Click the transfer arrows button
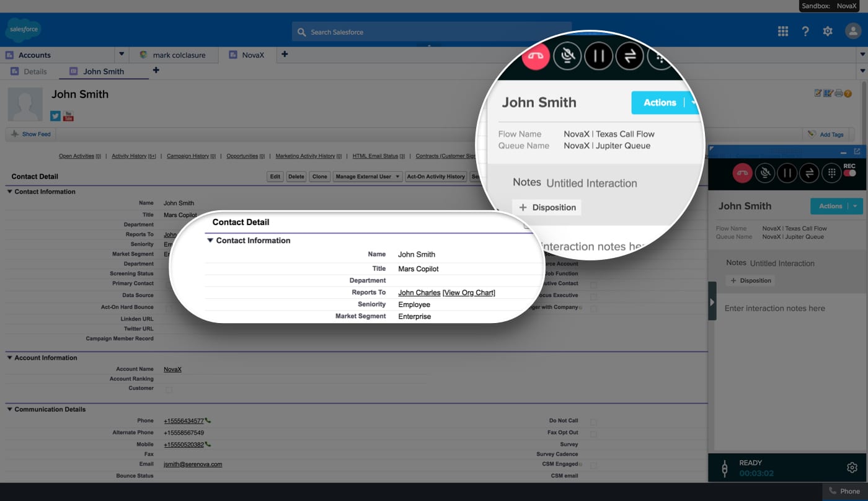Viewport: 868px width, 501px height. click(x=809, y=173)
